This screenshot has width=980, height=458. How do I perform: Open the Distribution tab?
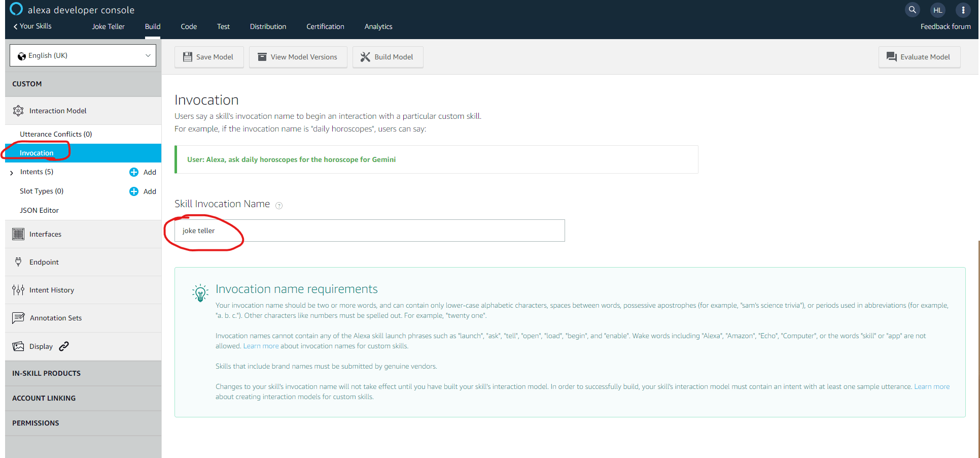[x=268, y=26]
